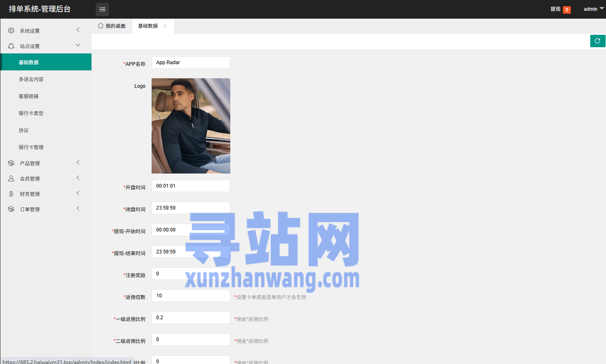This screenshot has height=364, width=606.
Task: Click the home icon on 我的桌面 tab
Action: tap(101, 26)
